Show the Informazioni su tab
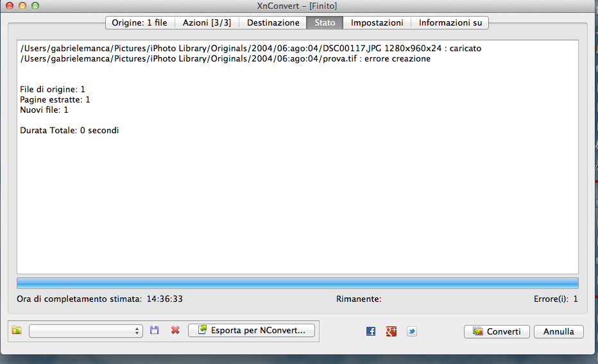Viewport: 598px width, 364px height. coord(450,23)
